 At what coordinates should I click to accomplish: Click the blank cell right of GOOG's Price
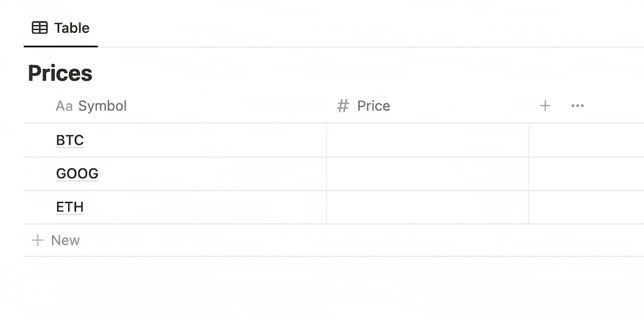tap(586, 174)
